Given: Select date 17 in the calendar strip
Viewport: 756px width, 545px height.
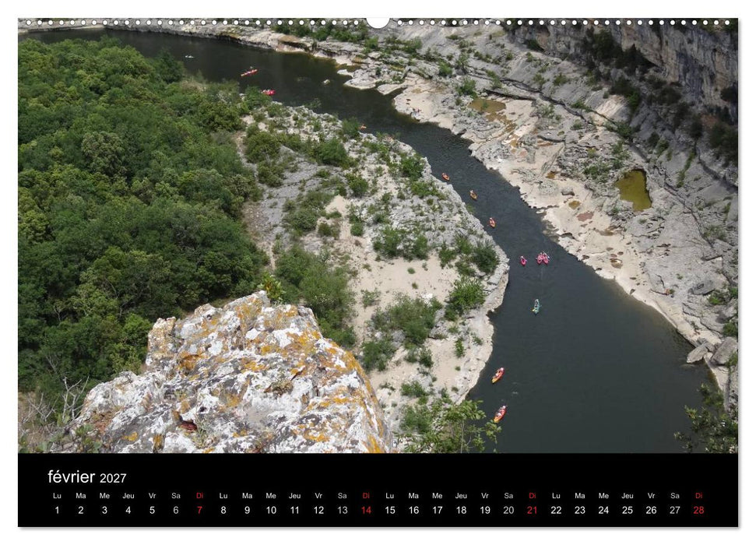Looking at the screenshot, I should coord(438,510).
